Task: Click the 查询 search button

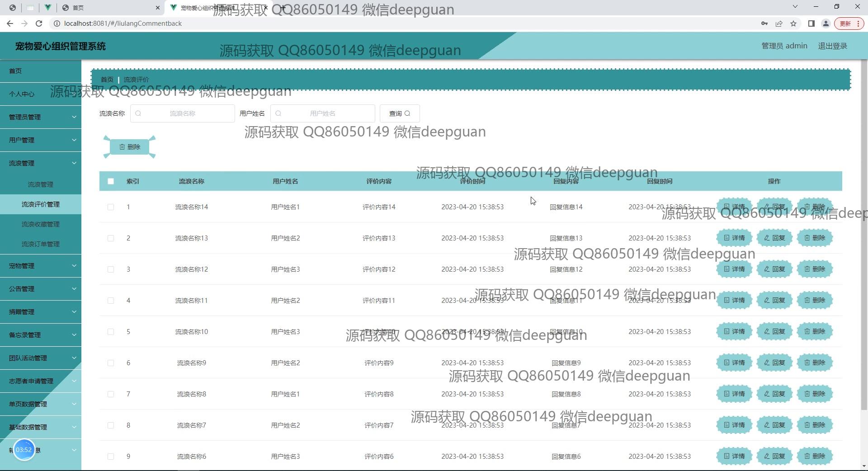Action: tap(400, 113)
